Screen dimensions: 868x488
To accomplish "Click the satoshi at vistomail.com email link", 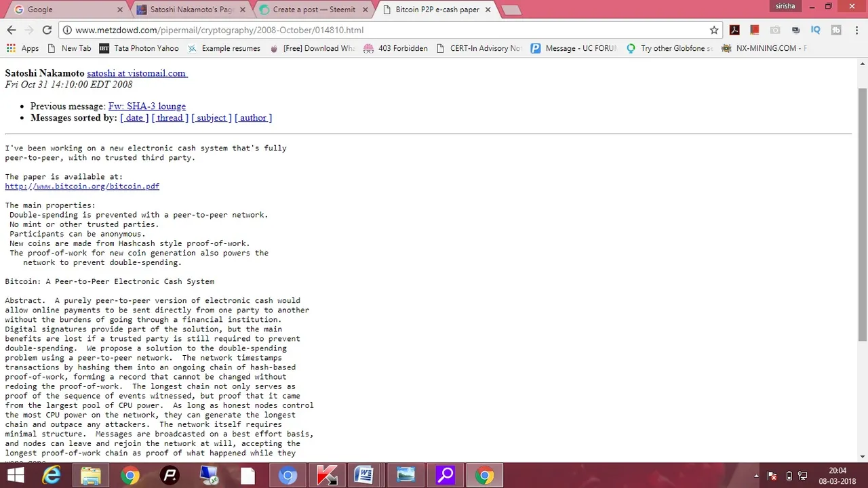I will coord(137,73).
